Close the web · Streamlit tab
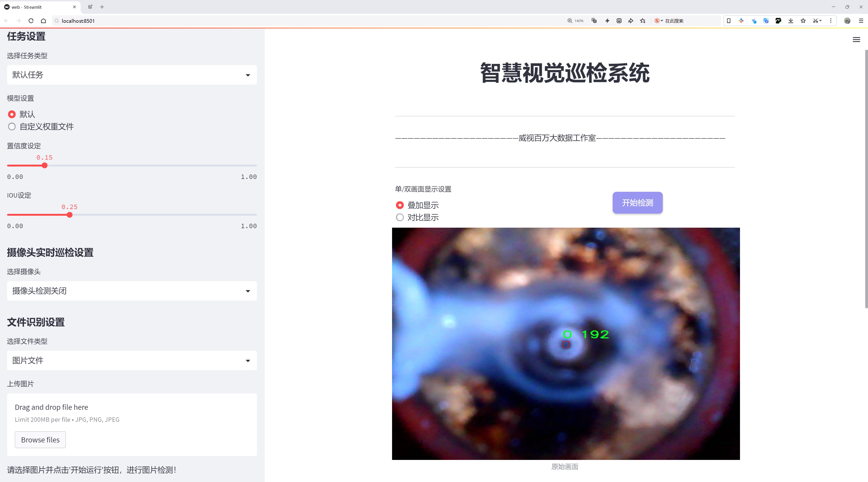The width and height of the screenshot is (868, 482). 74,7
